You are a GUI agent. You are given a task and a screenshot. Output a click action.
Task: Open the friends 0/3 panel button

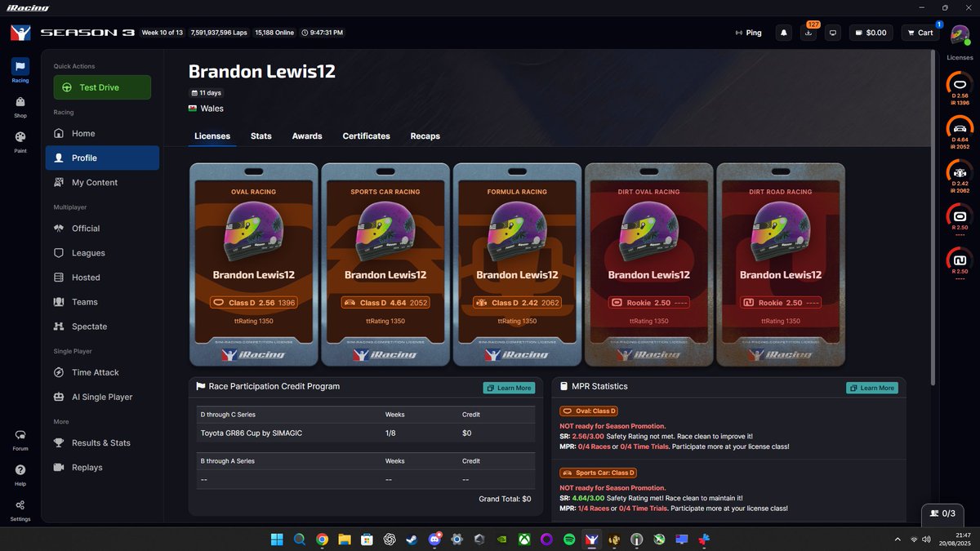[942, 513]
